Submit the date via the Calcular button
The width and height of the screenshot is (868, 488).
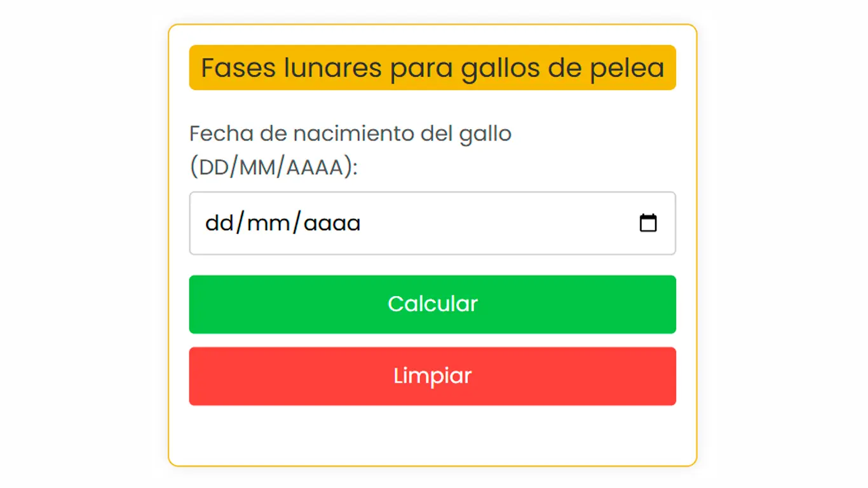point(432,304)
